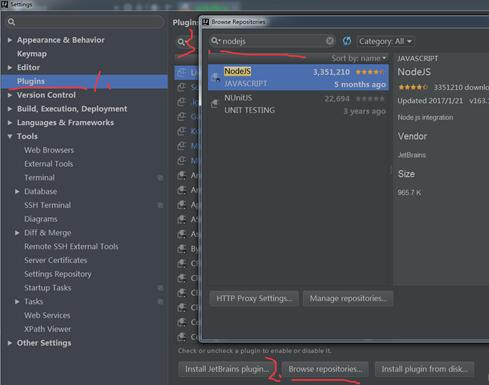
Task: Expand the Editor section arrow
Action: (10, 67)
